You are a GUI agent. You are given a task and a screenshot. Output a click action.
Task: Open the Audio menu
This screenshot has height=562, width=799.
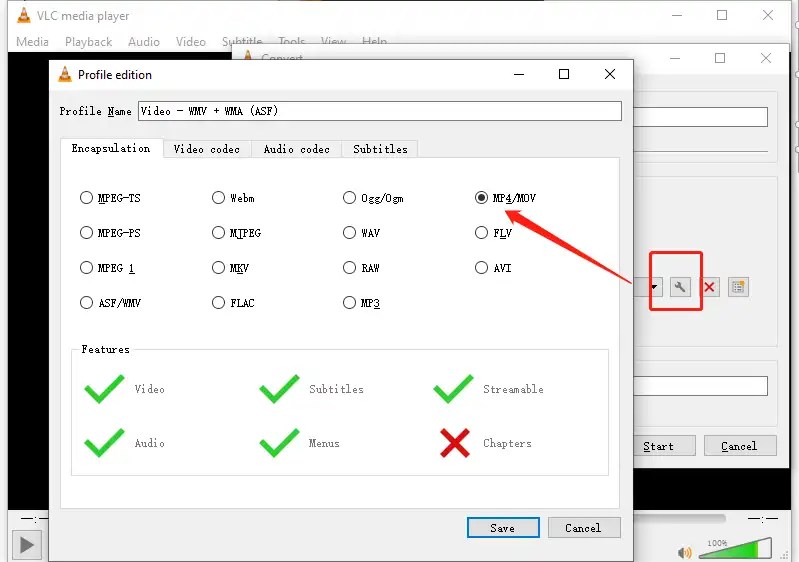(144, 42)
